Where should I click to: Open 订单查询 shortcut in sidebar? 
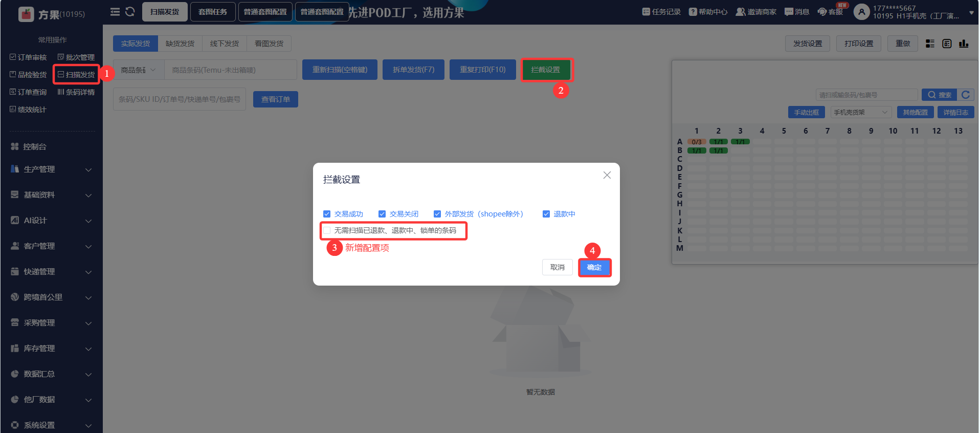click(28, 92)
